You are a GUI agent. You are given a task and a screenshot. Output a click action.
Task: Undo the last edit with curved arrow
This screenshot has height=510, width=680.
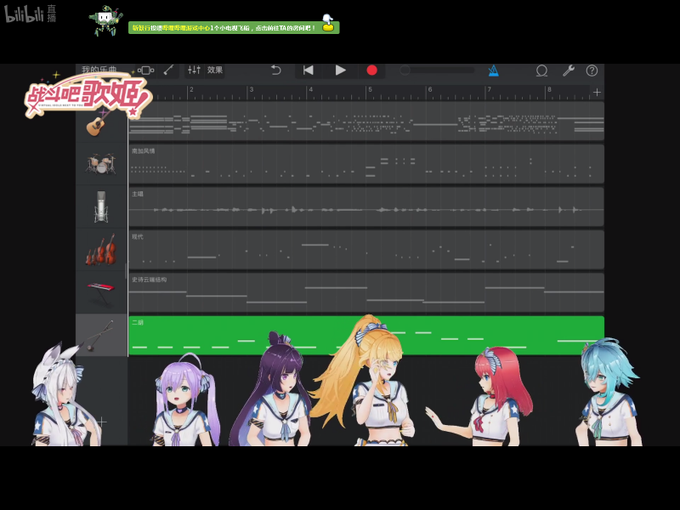276,70
